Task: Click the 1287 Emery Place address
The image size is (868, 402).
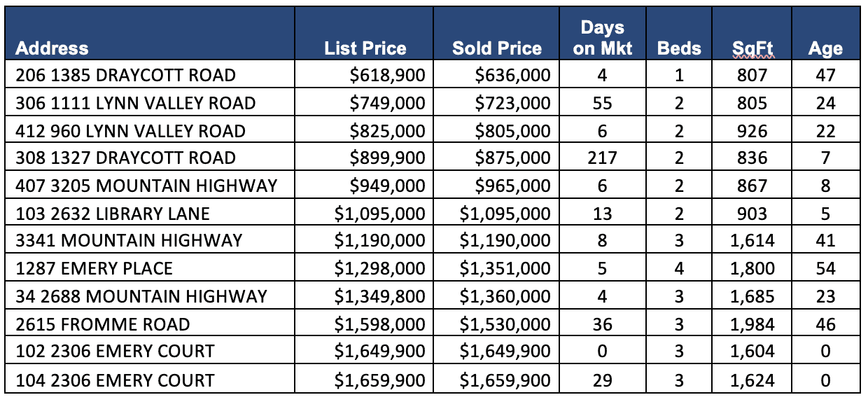Action: [94, 268]
